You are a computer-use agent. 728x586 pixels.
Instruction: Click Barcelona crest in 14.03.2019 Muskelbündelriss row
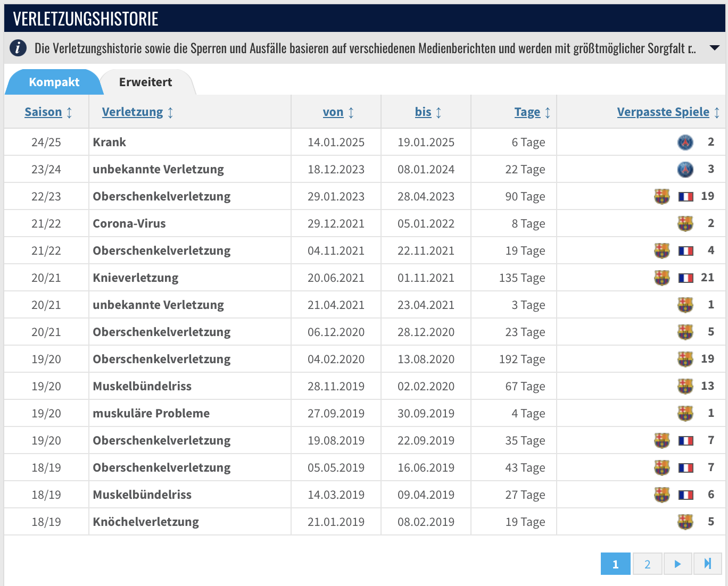662,495
